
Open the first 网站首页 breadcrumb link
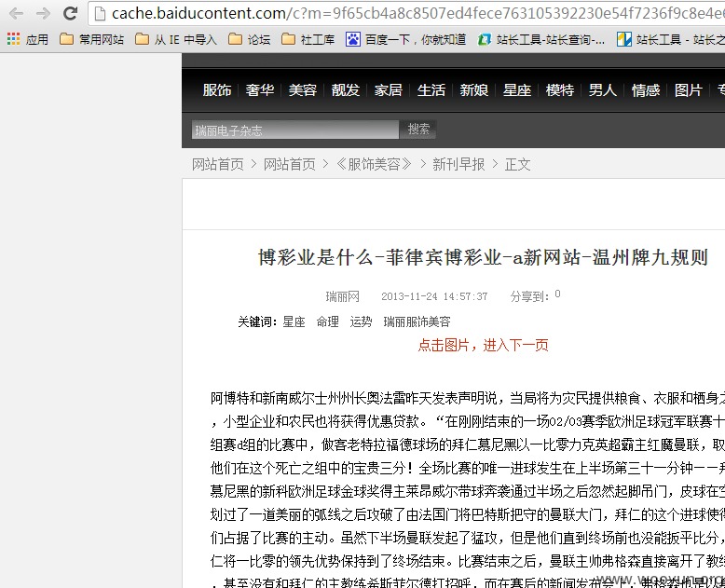point(218,164)
